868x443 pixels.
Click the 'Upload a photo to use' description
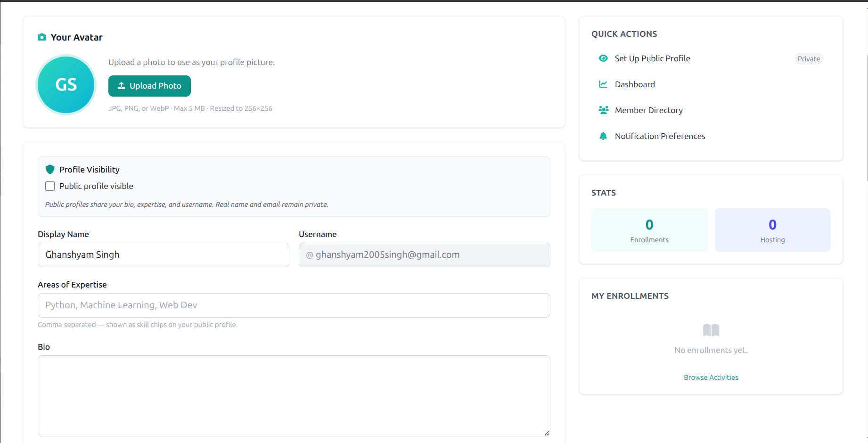pos(191,62)
